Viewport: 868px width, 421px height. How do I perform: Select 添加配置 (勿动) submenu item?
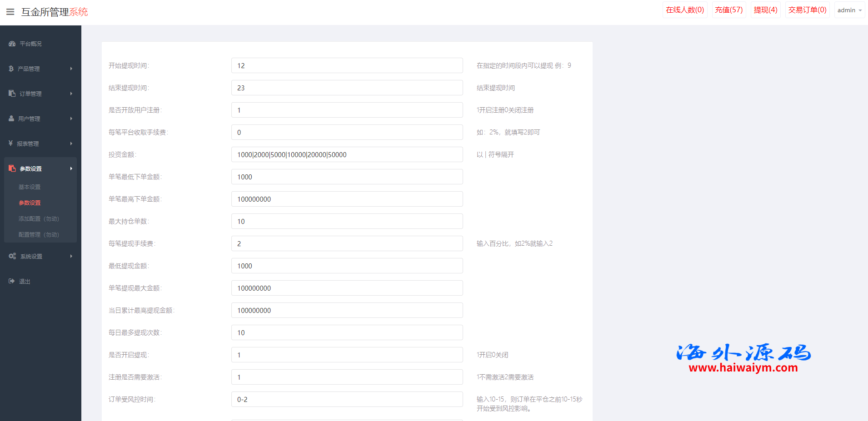tap(39, 219)
